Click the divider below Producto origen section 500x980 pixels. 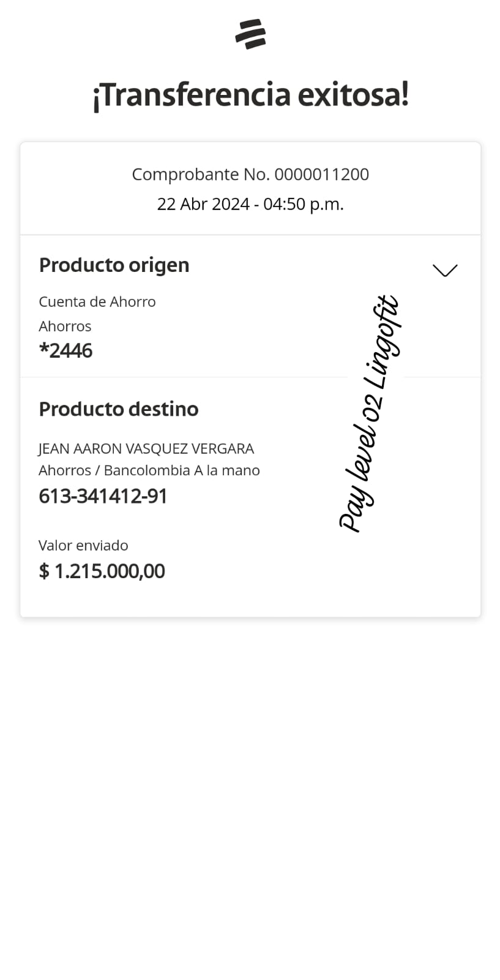click(x=184, y=377)
